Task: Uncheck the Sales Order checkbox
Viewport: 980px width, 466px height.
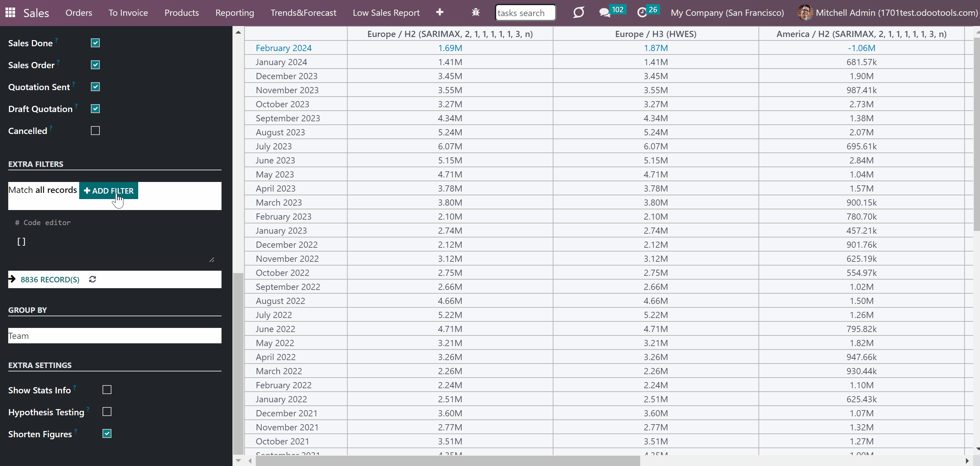Action: pos(95,65)
